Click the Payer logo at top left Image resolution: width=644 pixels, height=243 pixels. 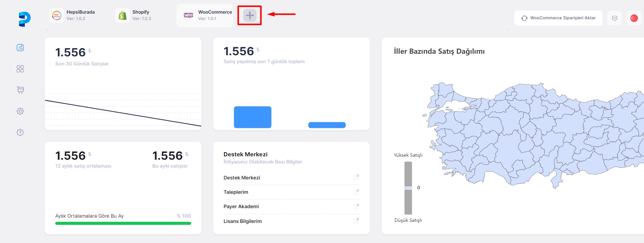(x=24, y=19)
